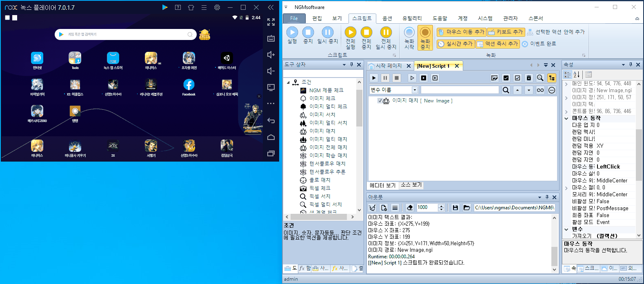The height and width of the screenshot is (284, 644).
Task: Collapse the 조건 tree node in the toolbox
Action: (x=289, y=82)
